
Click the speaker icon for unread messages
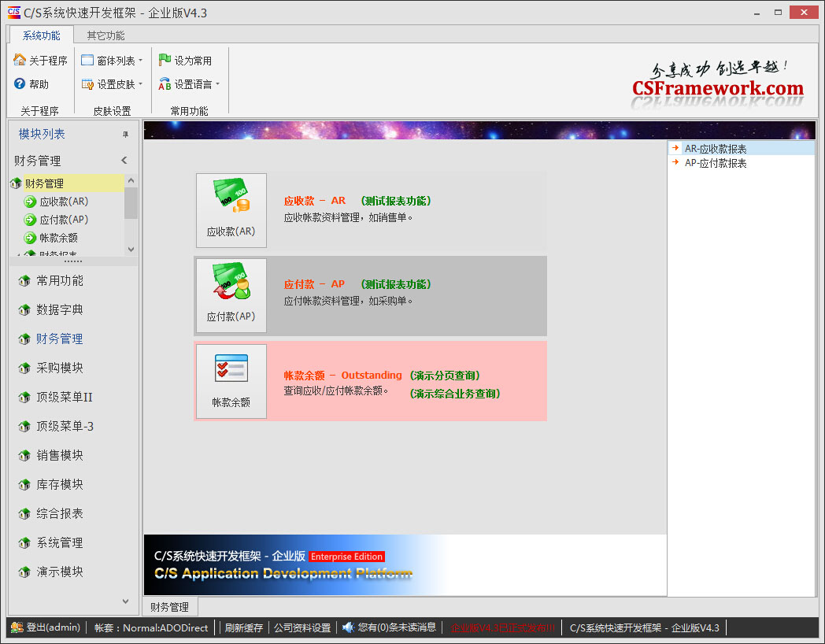coord(348,627)
